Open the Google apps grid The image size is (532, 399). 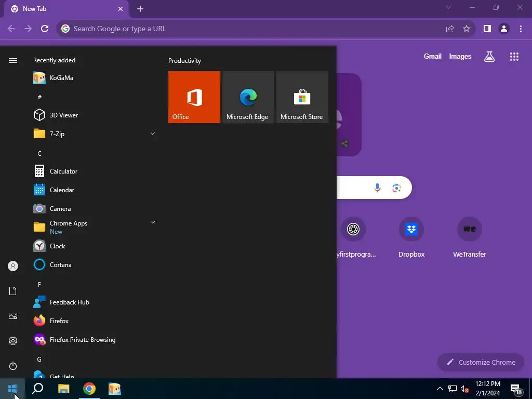pyautogui.click(x=514, y=57)
